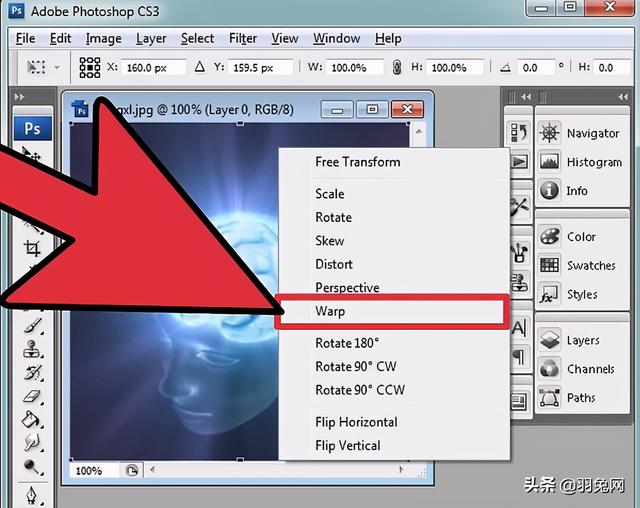Edit the height percentage field
Viewport: 640px width, 508px height.
click(455, 67)
